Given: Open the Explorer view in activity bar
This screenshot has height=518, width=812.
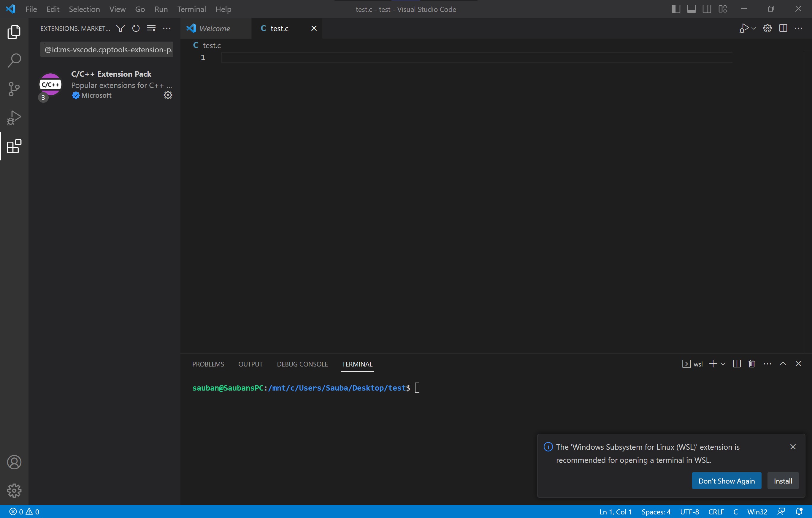Looking at the screenshot, I should (14, 32).
